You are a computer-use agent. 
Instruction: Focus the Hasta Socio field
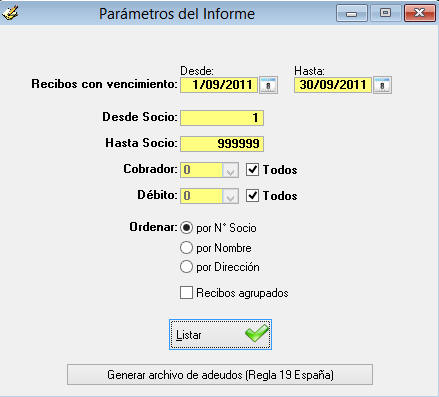(222, 144)
